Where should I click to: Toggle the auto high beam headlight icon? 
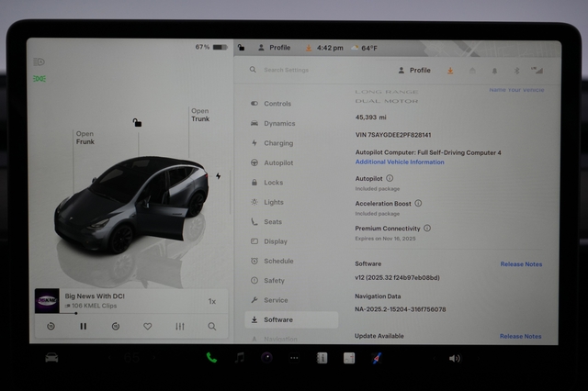[x=39, y=61]
